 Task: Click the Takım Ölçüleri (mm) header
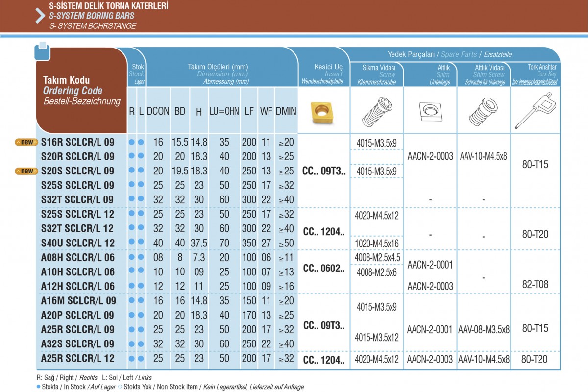pos(218,67)
